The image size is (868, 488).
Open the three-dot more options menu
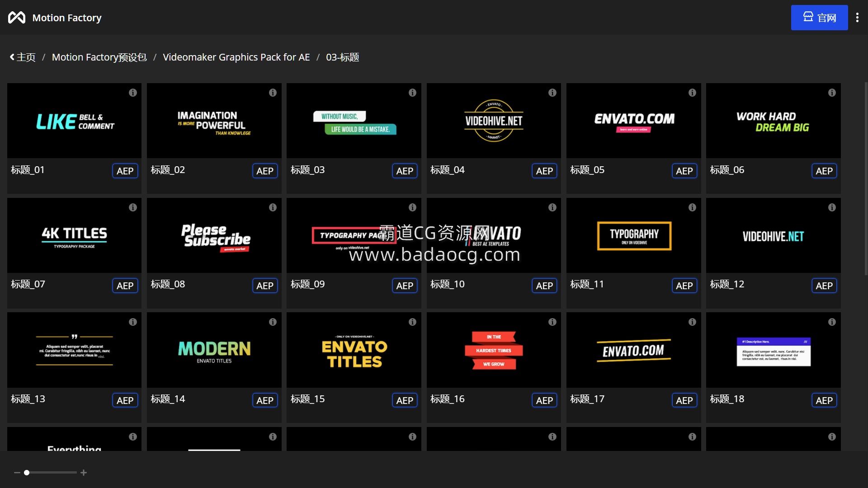coord(857,18)
